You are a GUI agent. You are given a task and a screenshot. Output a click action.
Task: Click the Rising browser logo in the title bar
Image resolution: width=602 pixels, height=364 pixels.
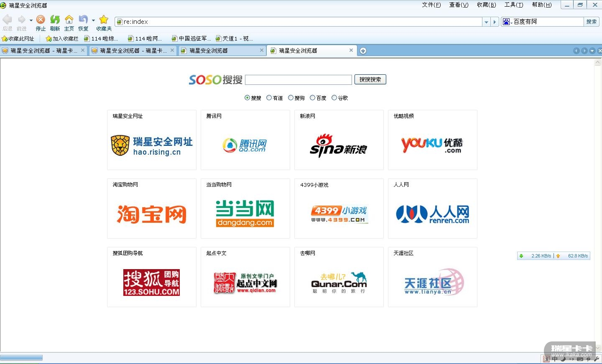pyautogui.click(x=3, y=5)
